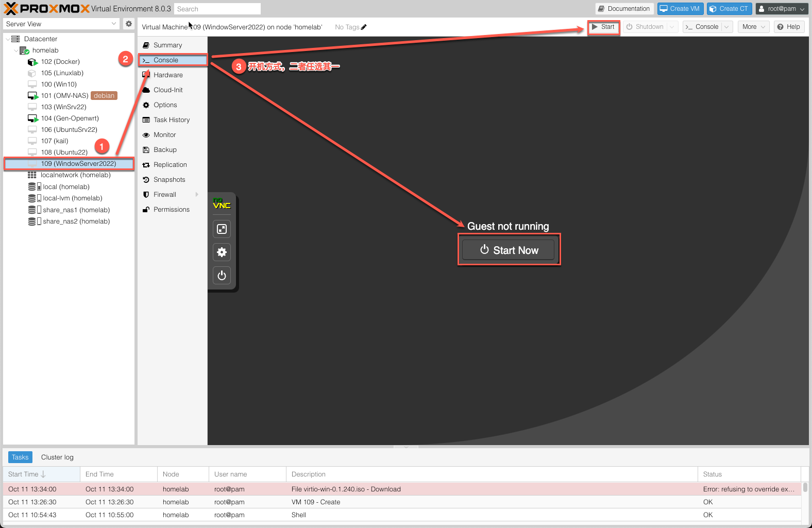This screenshot has width=812, height=528.
Task: Click the Create CT button
Action: [x=730, y=9]
